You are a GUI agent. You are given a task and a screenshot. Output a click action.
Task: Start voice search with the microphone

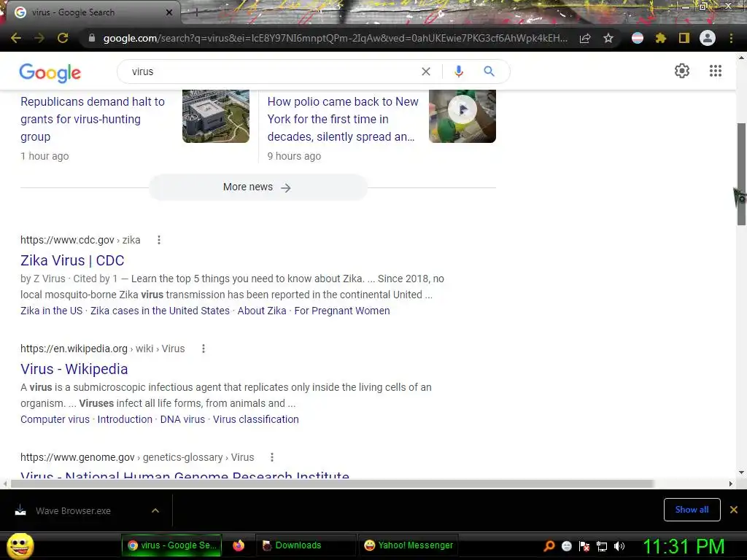459,71
